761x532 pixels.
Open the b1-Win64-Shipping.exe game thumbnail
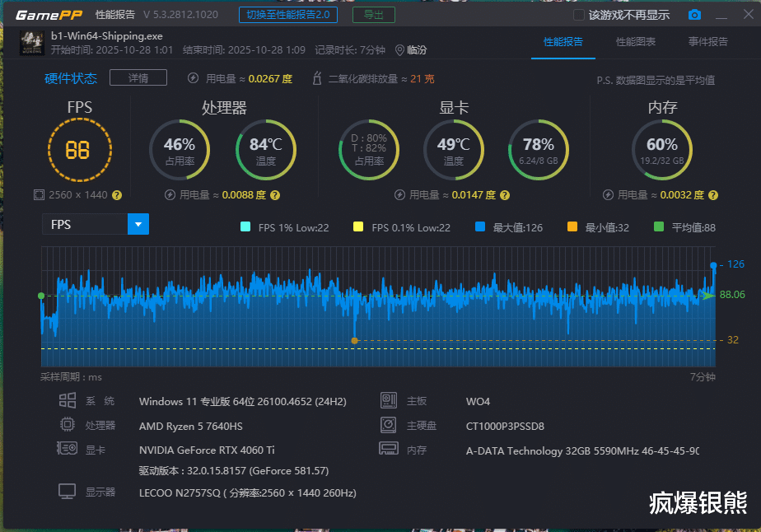(32, 43)
